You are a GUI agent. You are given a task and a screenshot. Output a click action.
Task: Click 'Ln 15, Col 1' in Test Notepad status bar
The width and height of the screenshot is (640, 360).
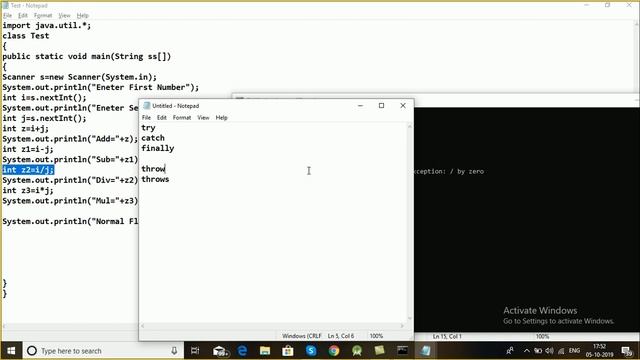447,336
